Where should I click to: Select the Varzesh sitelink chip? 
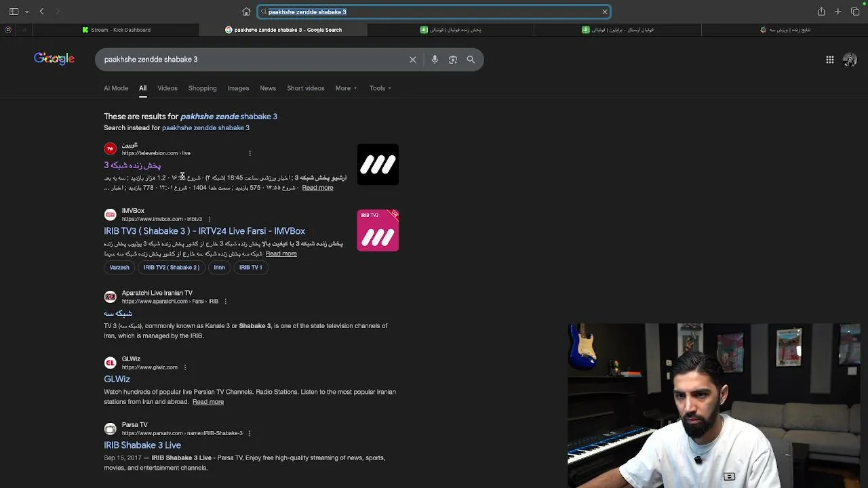tap(119, 268)
